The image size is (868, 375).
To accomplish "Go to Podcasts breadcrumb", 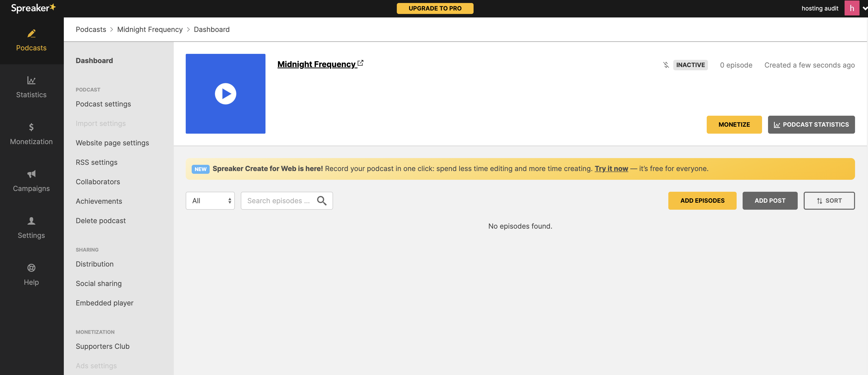I will point(91,29).
